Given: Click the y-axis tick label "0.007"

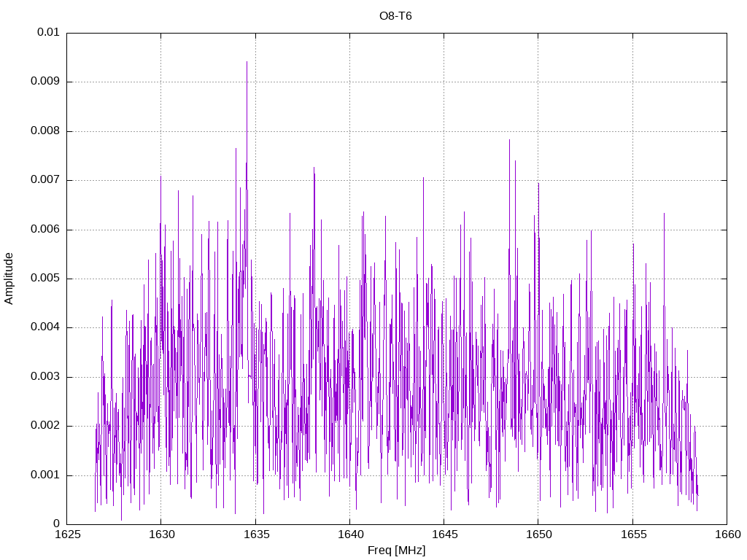Looking at the screenshot, I should [x=45, y=180].
